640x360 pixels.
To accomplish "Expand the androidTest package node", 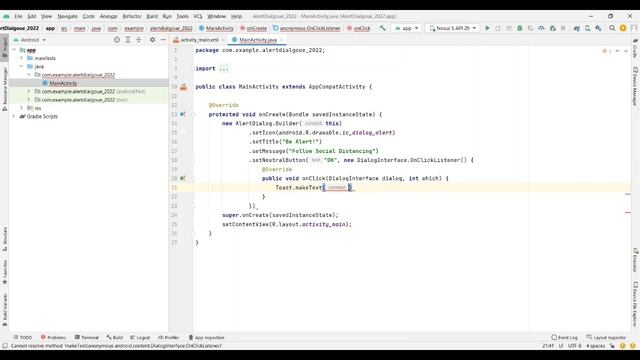I will pos(29,91).
